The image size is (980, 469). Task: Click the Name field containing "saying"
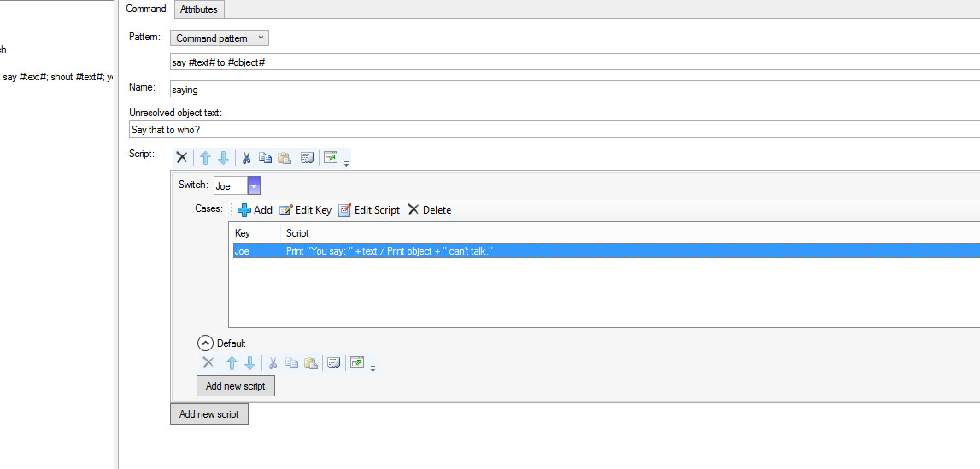[x=574, y=89]
